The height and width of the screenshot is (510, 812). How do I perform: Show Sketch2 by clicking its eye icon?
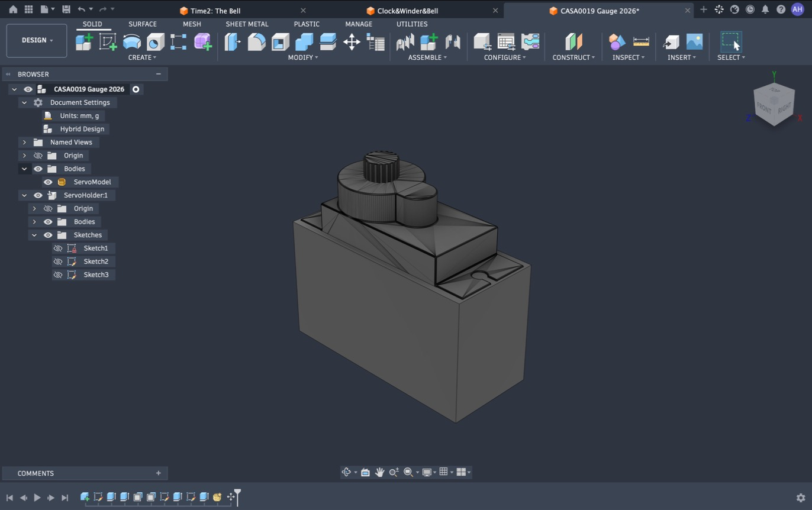58,262
